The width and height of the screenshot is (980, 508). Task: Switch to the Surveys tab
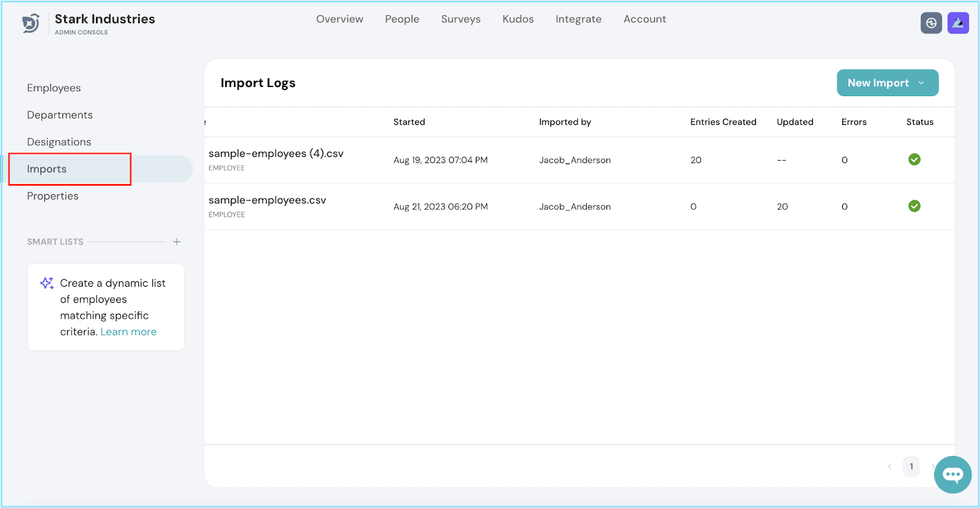(461, 19)
